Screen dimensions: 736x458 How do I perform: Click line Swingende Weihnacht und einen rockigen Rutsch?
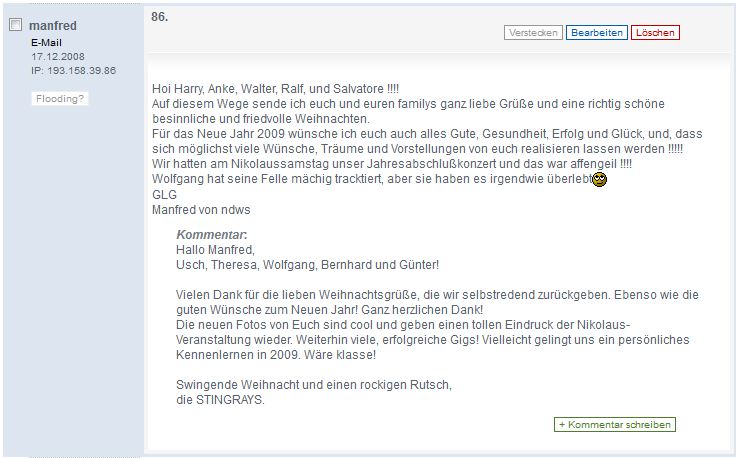point(314,385)
